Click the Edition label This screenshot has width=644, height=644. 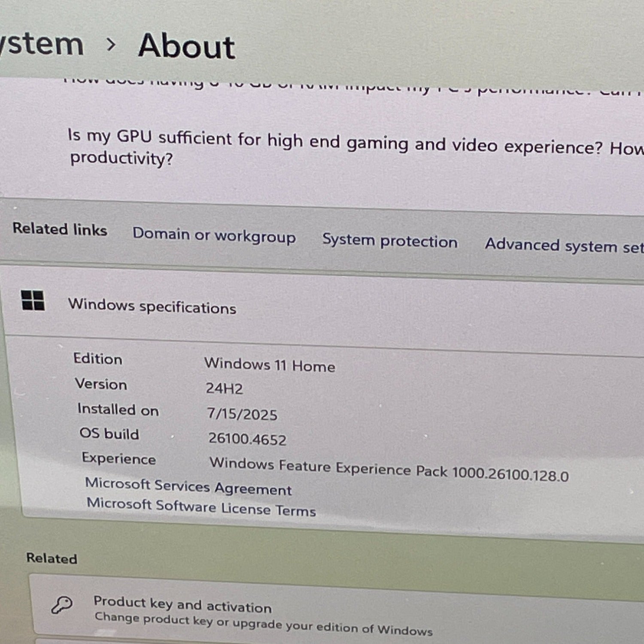pyautogui.click(x=98, y=358)
